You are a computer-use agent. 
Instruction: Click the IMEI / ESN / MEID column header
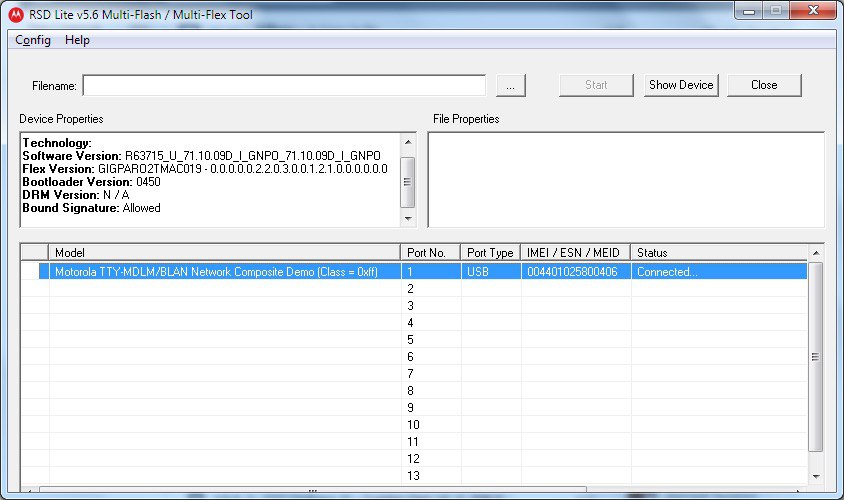tap(575, 252)
